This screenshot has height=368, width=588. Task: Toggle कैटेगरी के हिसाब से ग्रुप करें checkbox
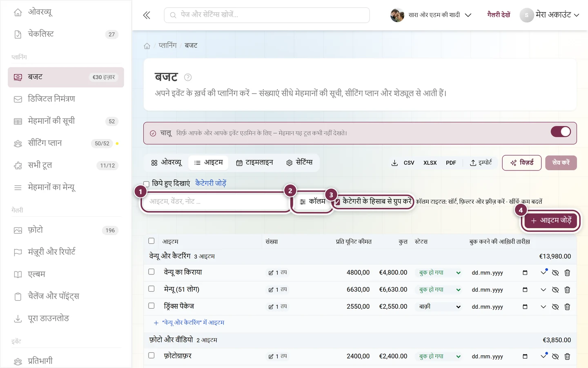[338, 202]
